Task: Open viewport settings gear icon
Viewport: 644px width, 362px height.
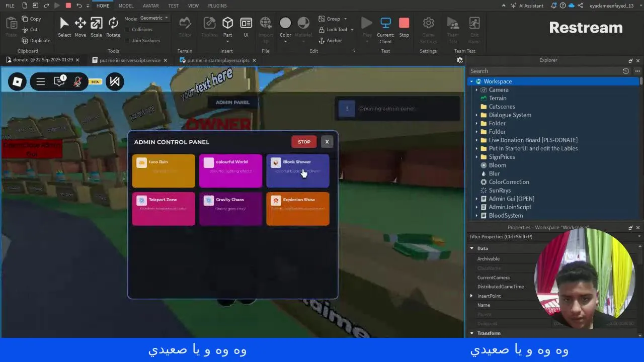Action: [459, 60]
